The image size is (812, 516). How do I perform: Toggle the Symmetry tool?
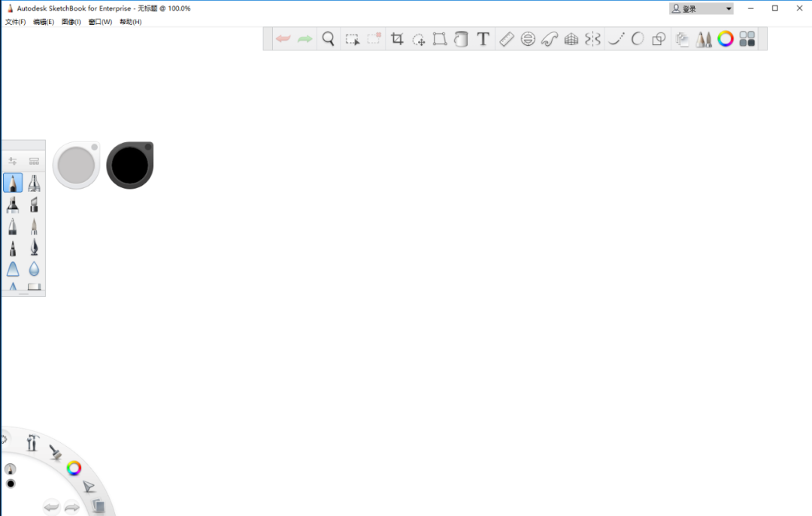tap(592, 39)
